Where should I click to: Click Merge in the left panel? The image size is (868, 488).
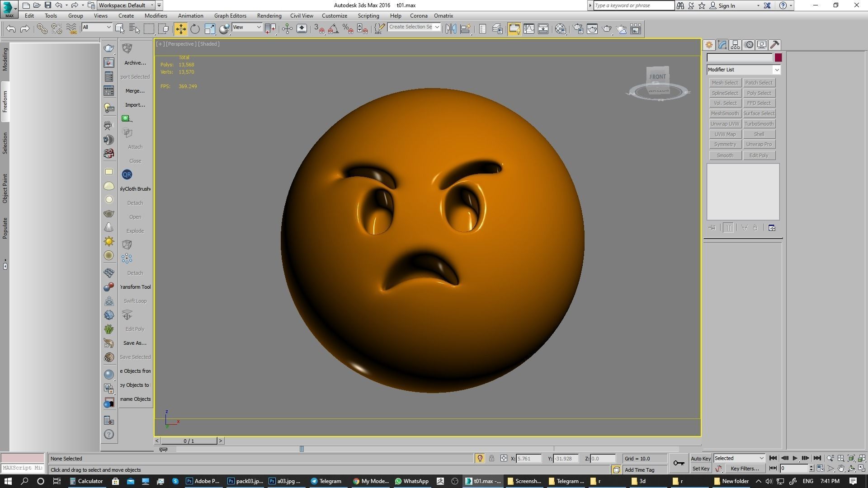point(135,91)
